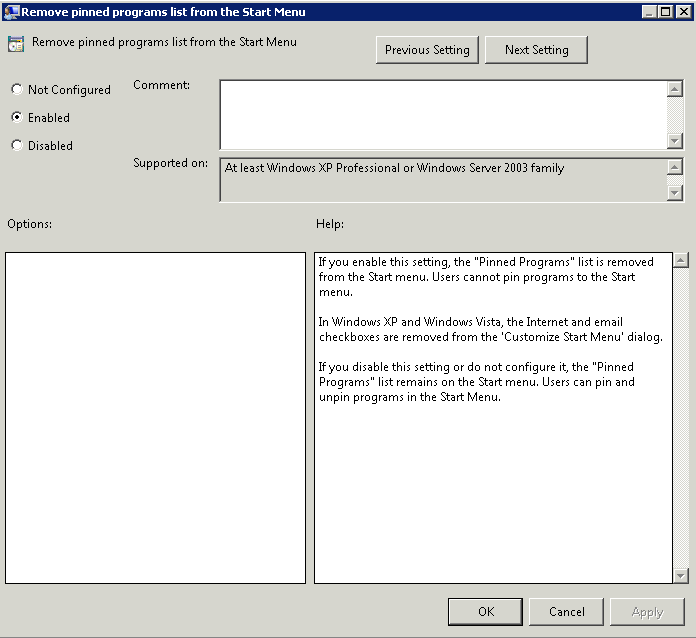
Task: Click the 'In Windows XP and Windows Vista' paragraph
Action: pos(490,329)
